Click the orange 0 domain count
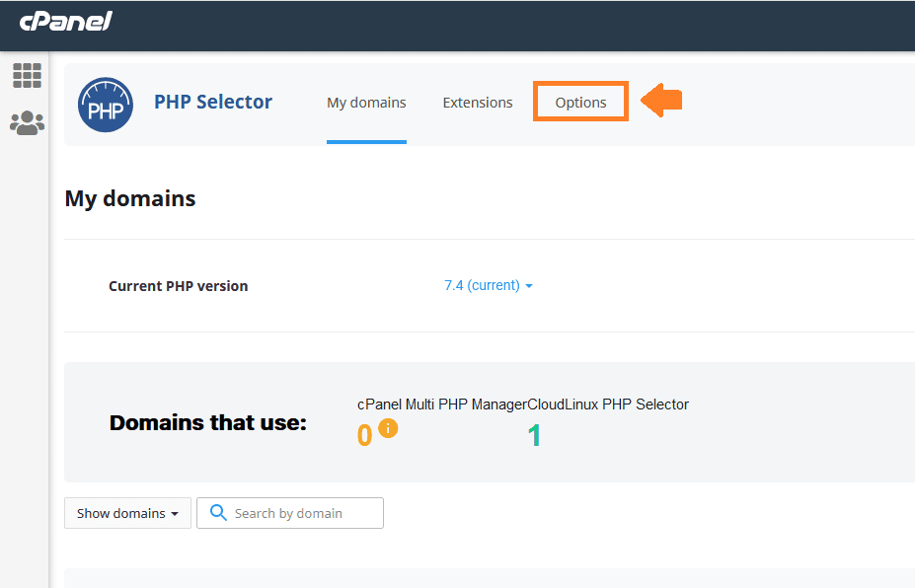915x588 pixels. click(x=364, y=436)
